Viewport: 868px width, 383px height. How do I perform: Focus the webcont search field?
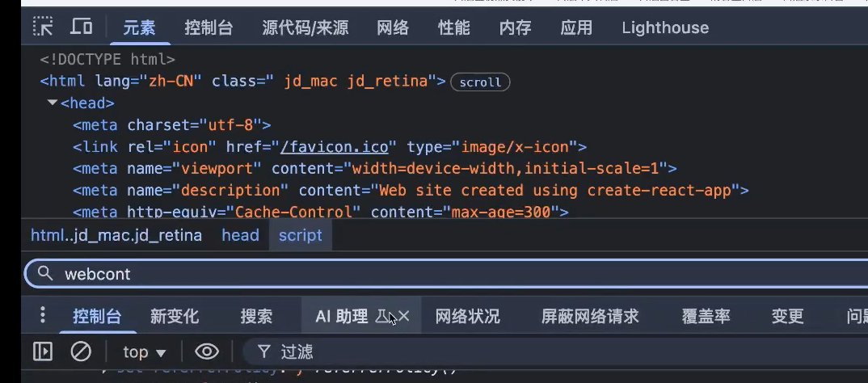click(x=446, y=273)
